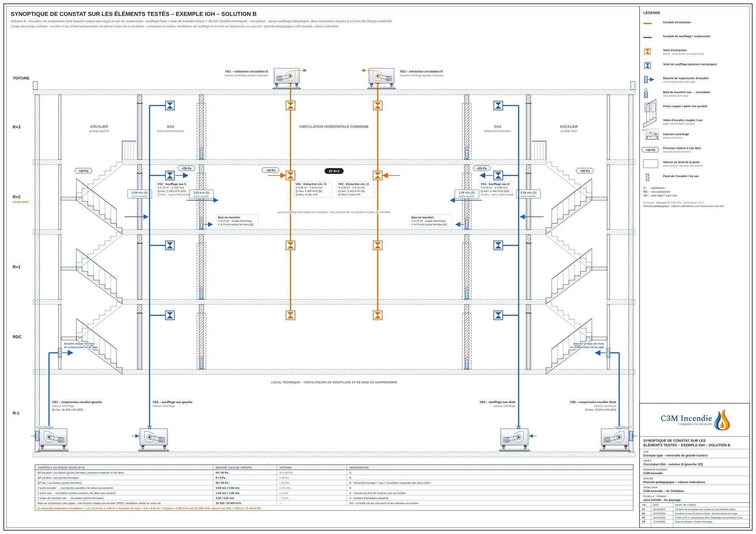Click the TOITURE level label
The height and width of the screenshot is (534, 756).
(x=21, y=79)
